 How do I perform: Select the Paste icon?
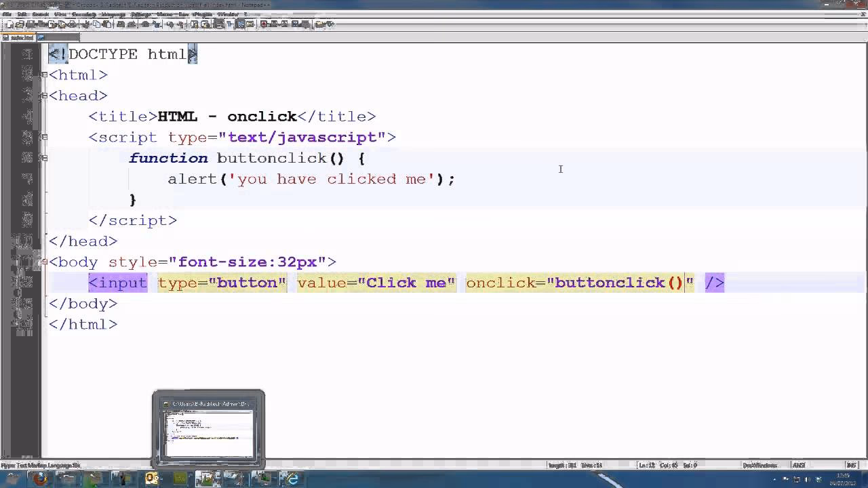tap(108, 24)
